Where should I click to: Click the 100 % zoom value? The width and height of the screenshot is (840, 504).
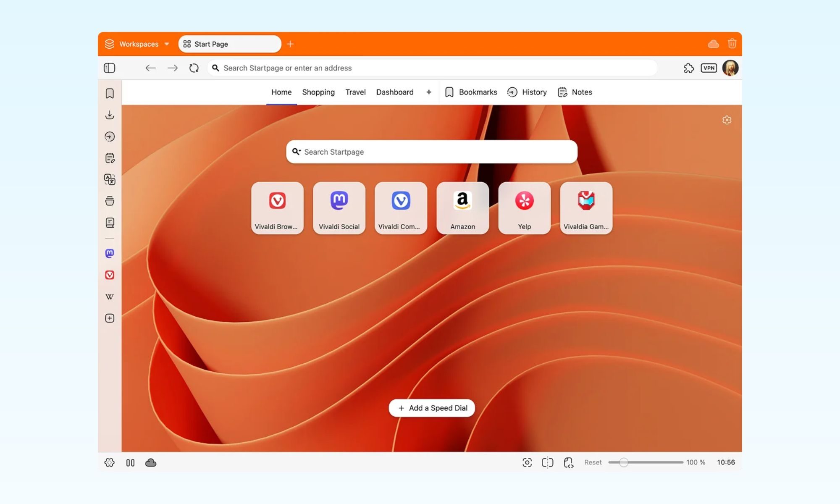696,462
